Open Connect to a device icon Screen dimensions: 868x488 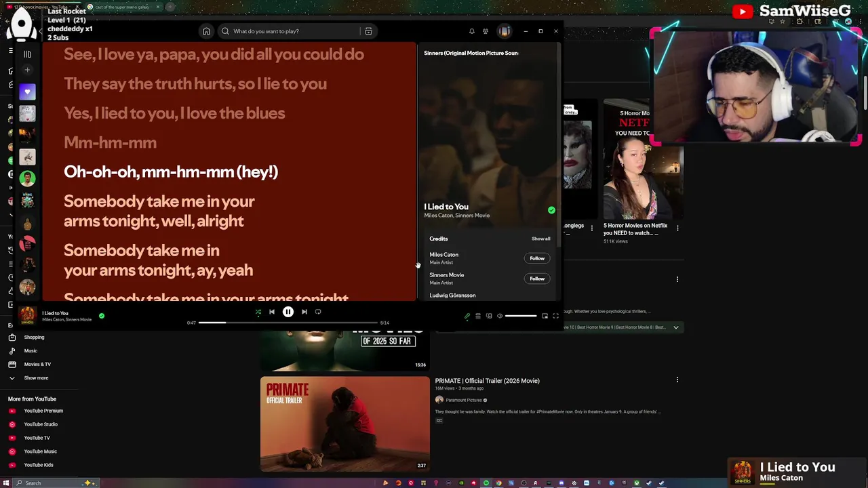[489, 316]
